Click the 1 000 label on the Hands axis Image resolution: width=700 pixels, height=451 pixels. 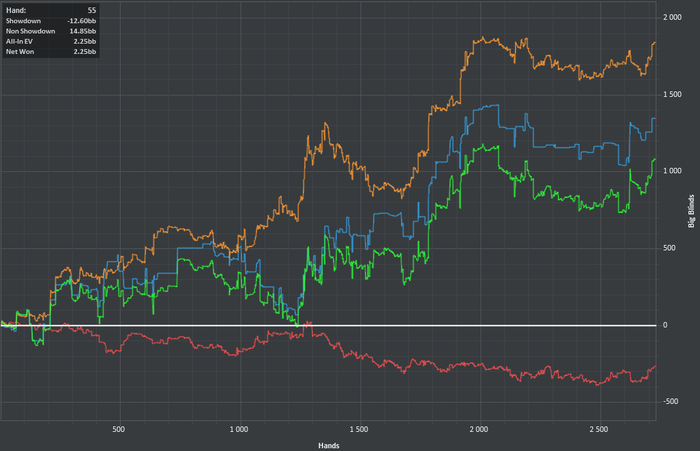[x=239, y=429]
